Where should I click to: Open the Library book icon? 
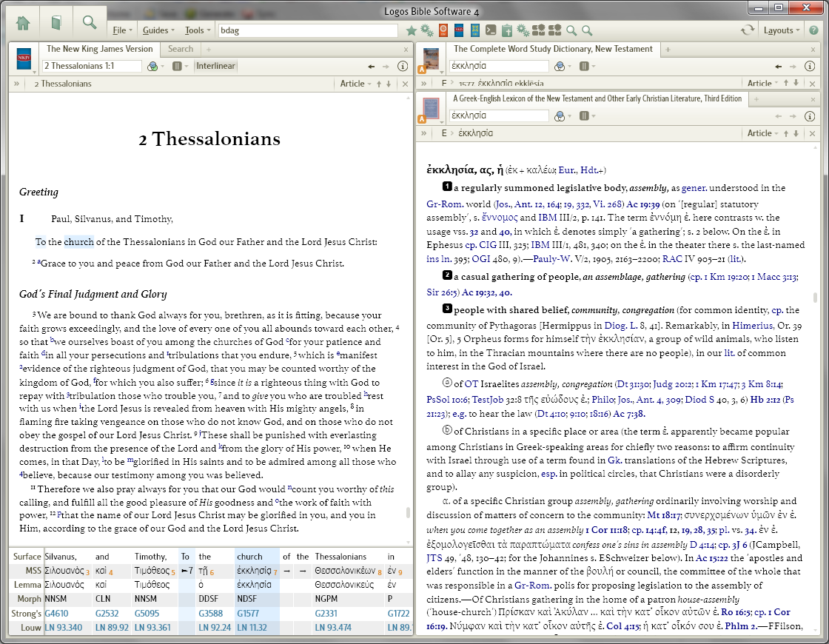(56, 23)
